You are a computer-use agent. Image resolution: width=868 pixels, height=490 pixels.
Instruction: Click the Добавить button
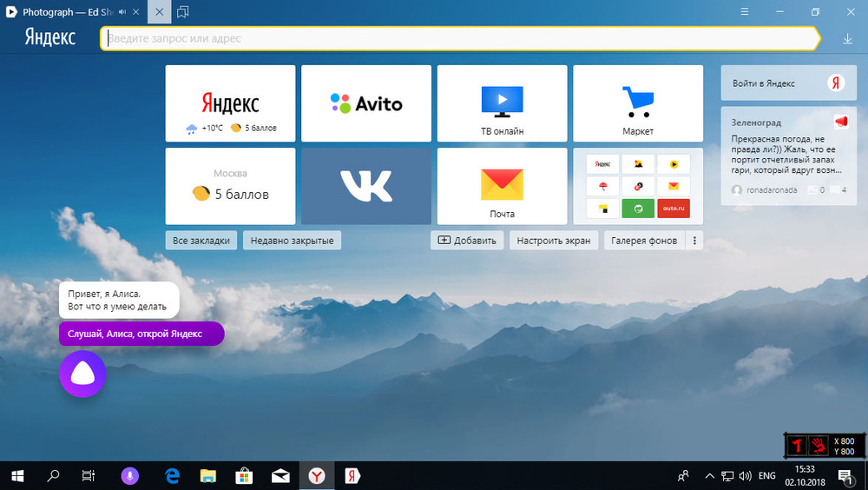pos(467,241)
